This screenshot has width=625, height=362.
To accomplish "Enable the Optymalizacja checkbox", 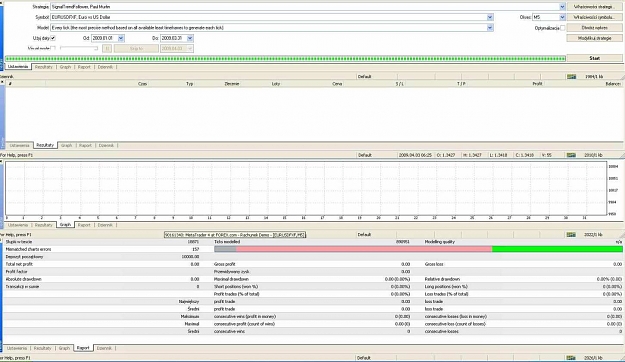I will [562, 28].
